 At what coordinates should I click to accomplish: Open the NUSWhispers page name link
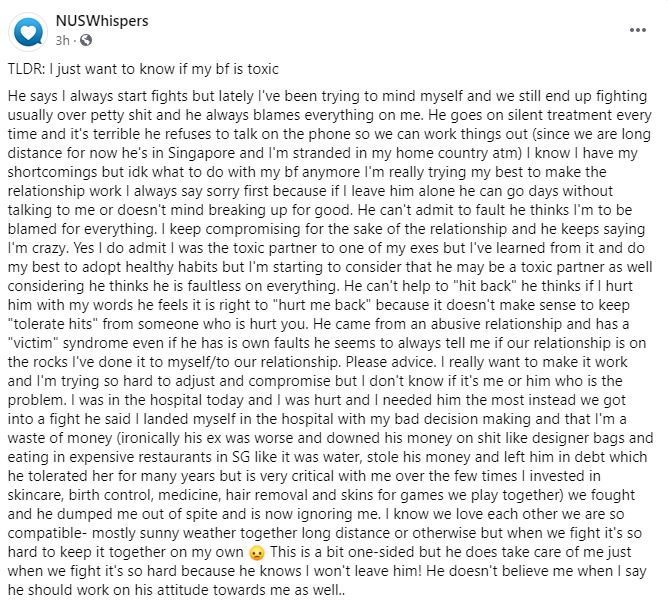coord(102,21)
